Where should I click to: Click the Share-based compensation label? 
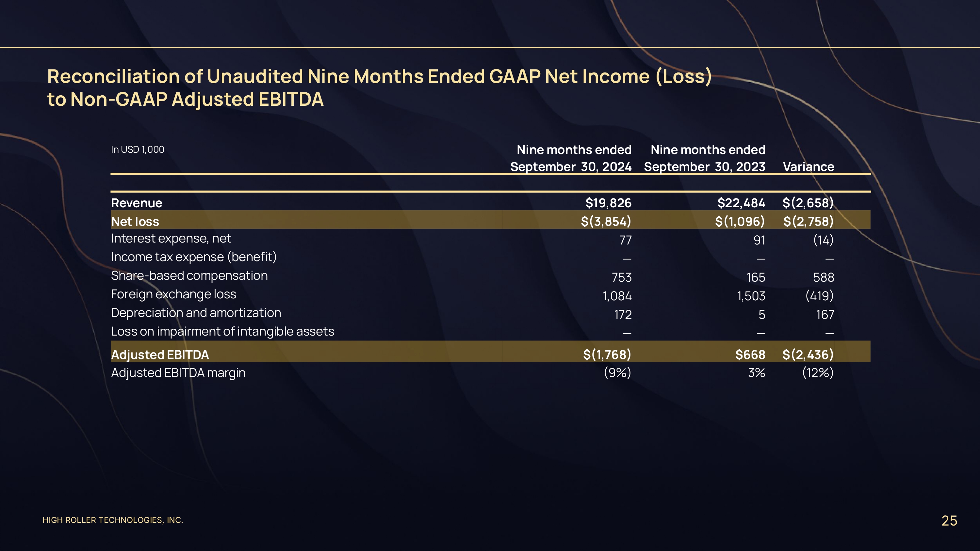(x=189, y=276)
